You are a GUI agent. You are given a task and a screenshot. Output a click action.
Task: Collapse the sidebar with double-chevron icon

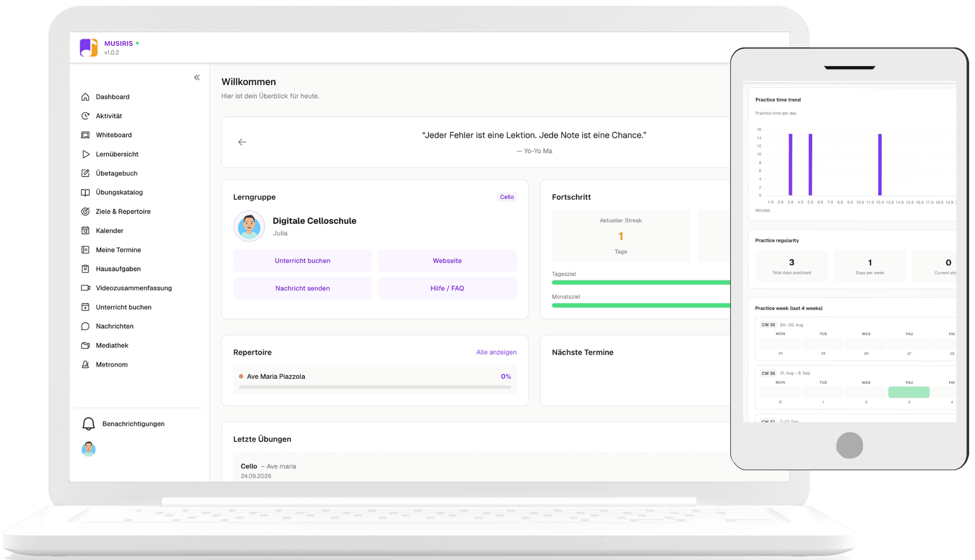coord(197,78)
